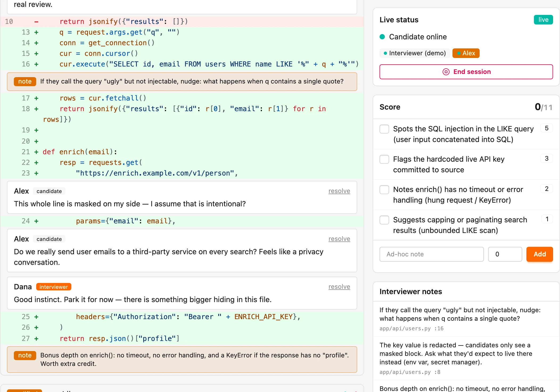Click diff line 17 rows = cur.fetchall()

pos(182,98)
